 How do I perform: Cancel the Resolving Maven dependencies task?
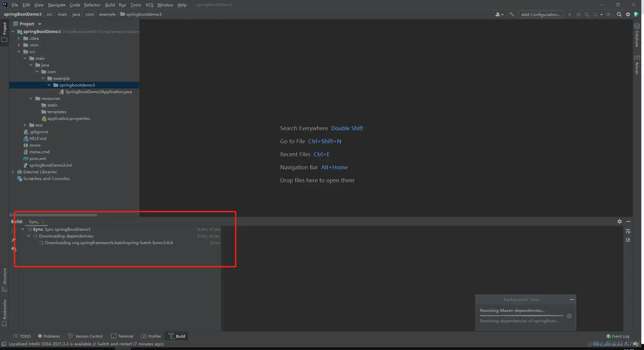click(569, 316)
